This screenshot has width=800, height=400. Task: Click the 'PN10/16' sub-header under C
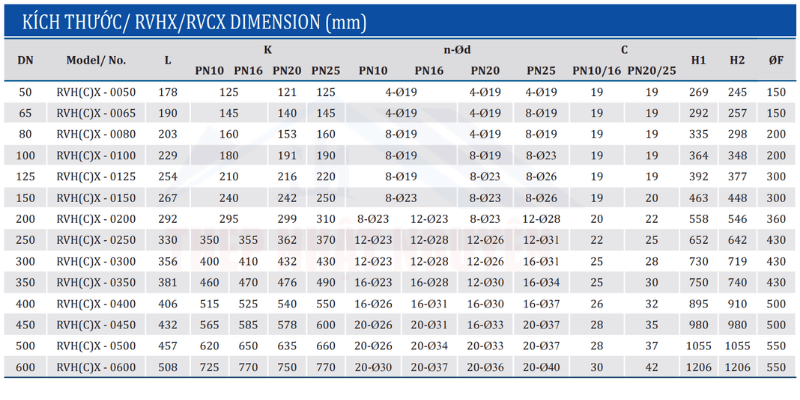tap(596, 71)
